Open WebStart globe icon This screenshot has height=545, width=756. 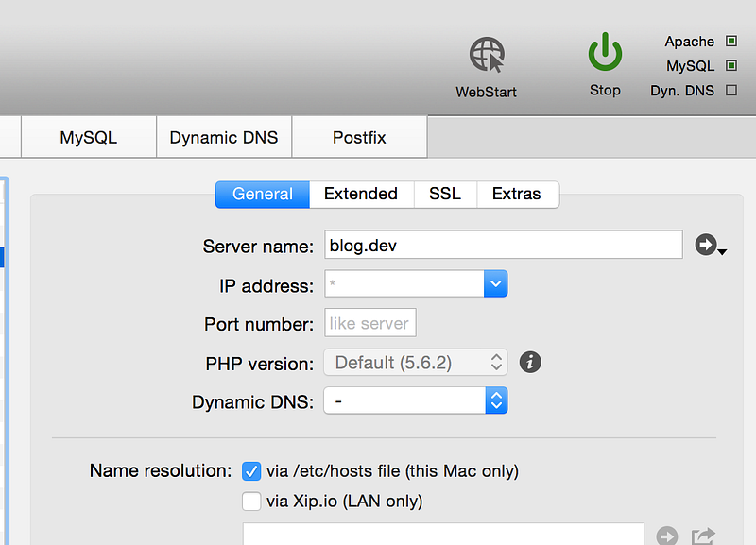click(487, 55)
